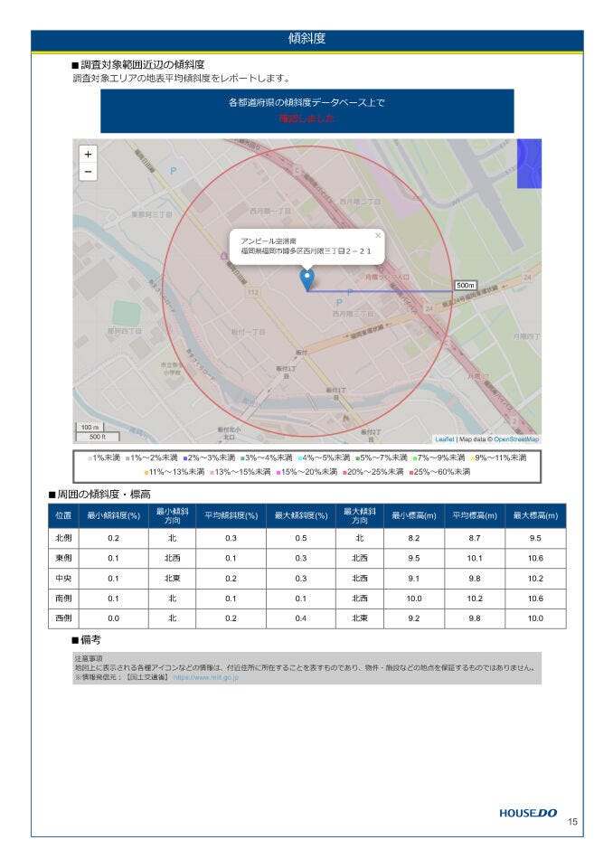
Task: Click the blue slope overlay in map corner
Action: pos(529,164)
